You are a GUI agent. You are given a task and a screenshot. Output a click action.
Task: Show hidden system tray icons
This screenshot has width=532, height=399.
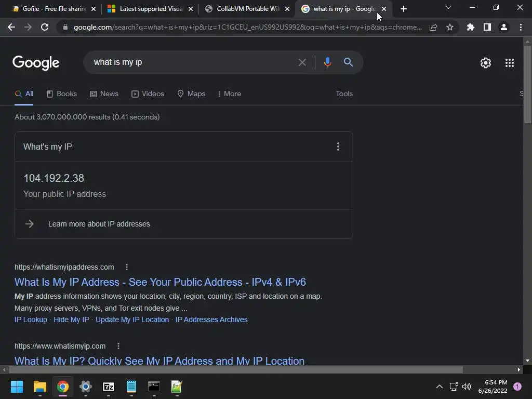[x=439, y=387]
